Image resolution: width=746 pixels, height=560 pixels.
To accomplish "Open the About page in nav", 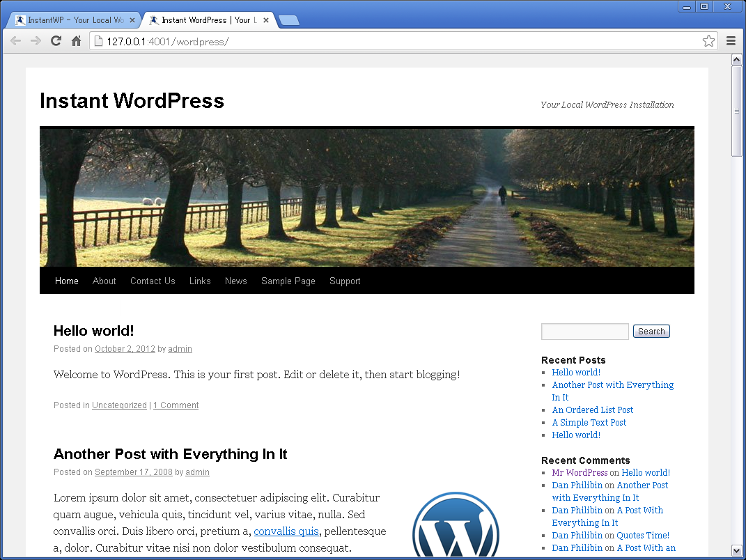I will [104, 281].
